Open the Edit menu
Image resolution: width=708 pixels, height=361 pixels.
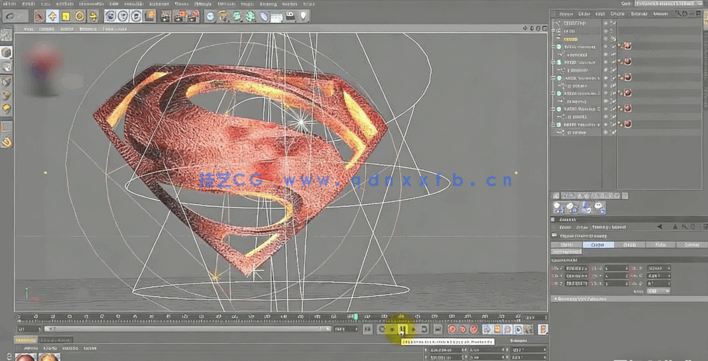28,4
